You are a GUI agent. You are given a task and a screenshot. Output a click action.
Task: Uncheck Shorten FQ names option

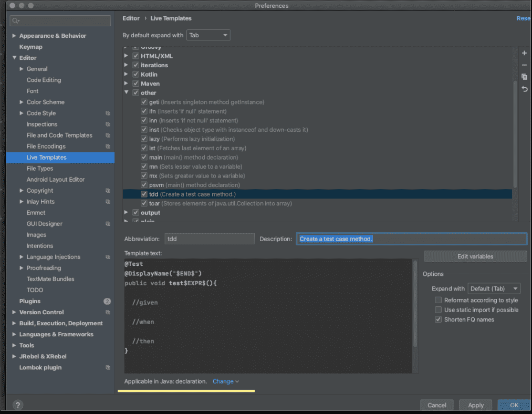pyautogui.click(x=438, y=319)
